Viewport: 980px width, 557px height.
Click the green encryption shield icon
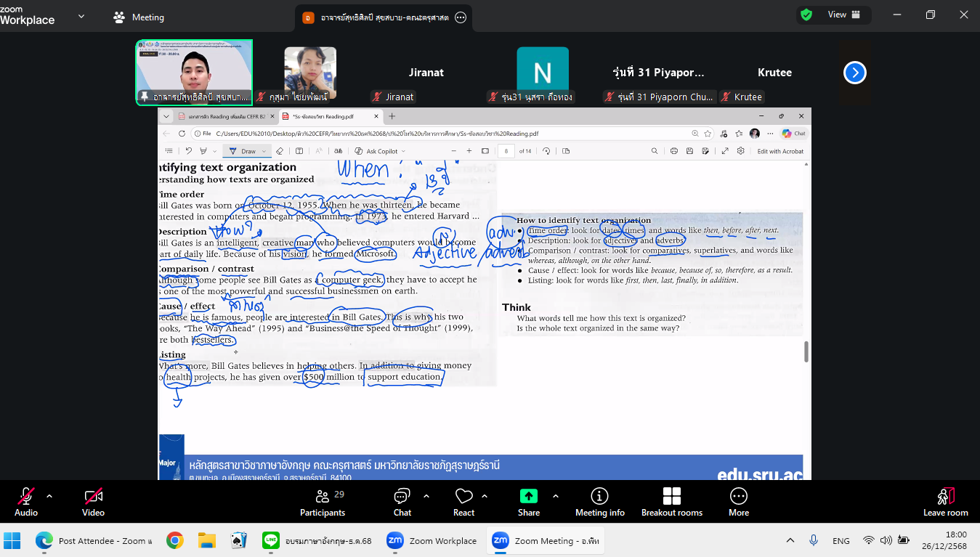pos(806,15)
